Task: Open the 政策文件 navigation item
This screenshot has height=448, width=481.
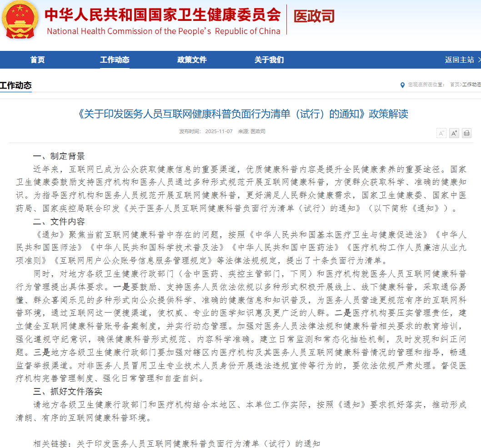Action: [x=192, y=60]
